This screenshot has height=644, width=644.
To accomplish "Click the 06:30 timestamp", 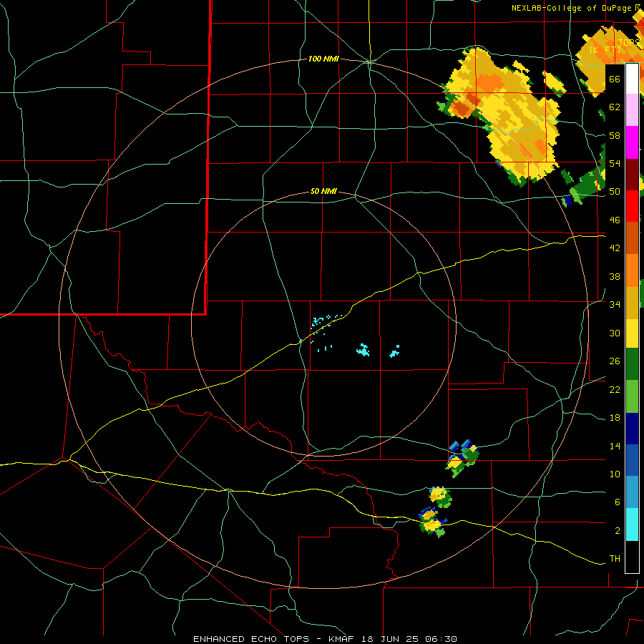I will (x=441, y=639).
